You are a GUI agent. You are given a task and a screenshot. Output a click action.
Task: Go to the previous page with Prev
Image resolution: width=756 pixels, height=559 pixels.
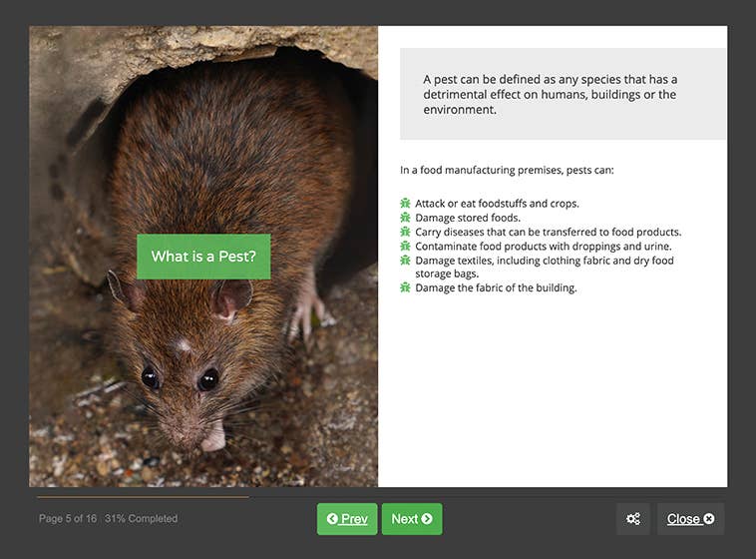[x=347, y=519]
